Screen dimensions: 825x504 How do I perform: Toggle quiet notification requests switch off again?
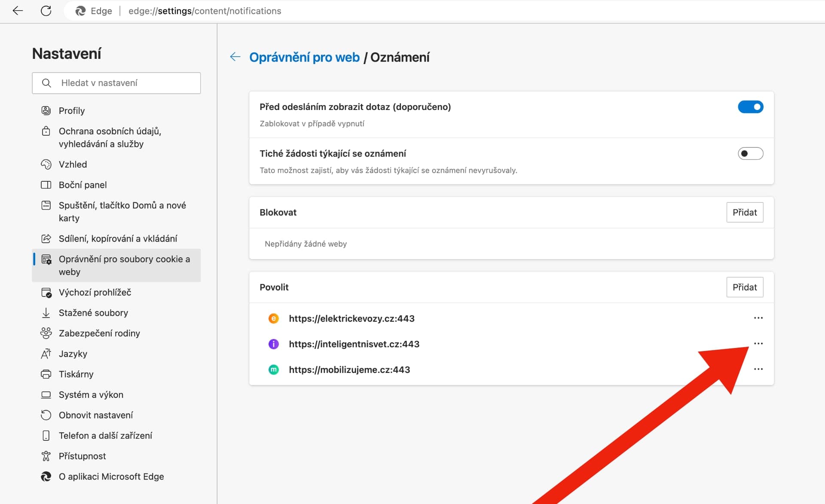[x=751, y=153]
